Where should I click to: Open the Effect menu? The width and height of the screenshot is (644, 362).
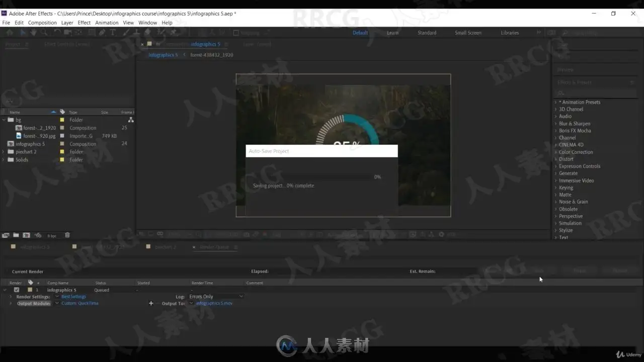(x=84, y=23)
